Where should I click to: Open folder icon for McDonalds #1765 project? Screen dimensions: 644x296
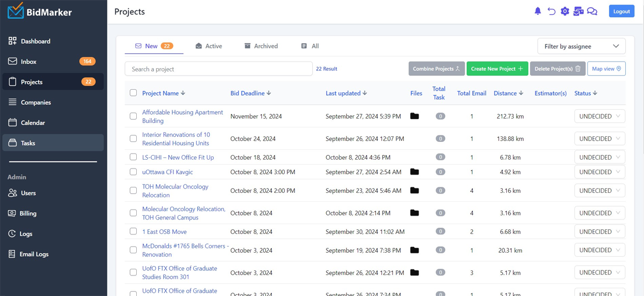point(414,250)
